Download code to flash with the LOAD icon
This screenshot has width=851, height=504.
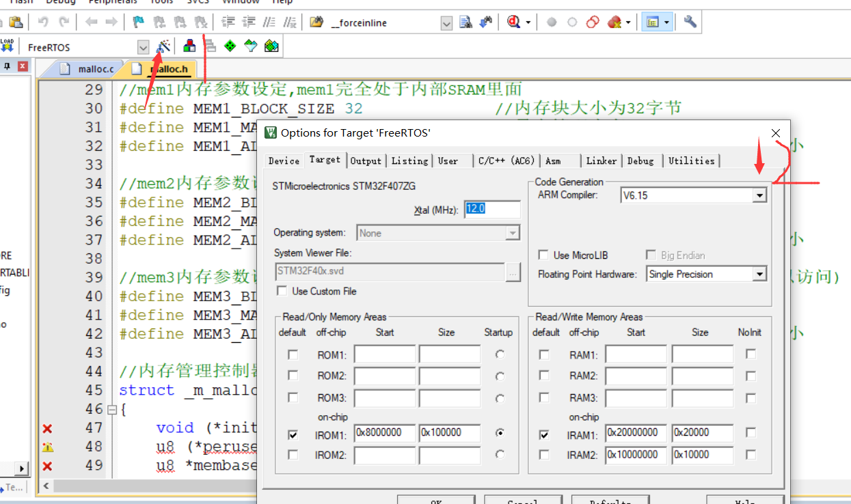(8, 45)
